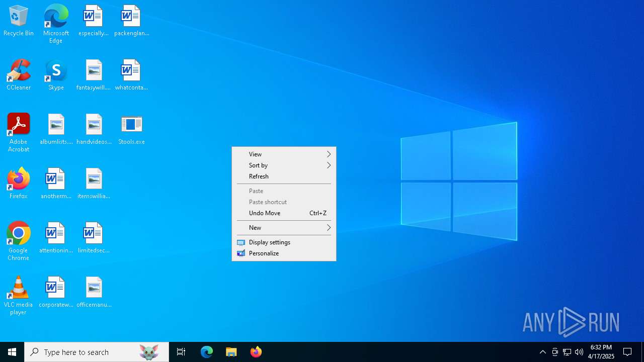Select the officemanu... image file icon
The height and width of the screenshot is (362, 644).
point(94,293)
